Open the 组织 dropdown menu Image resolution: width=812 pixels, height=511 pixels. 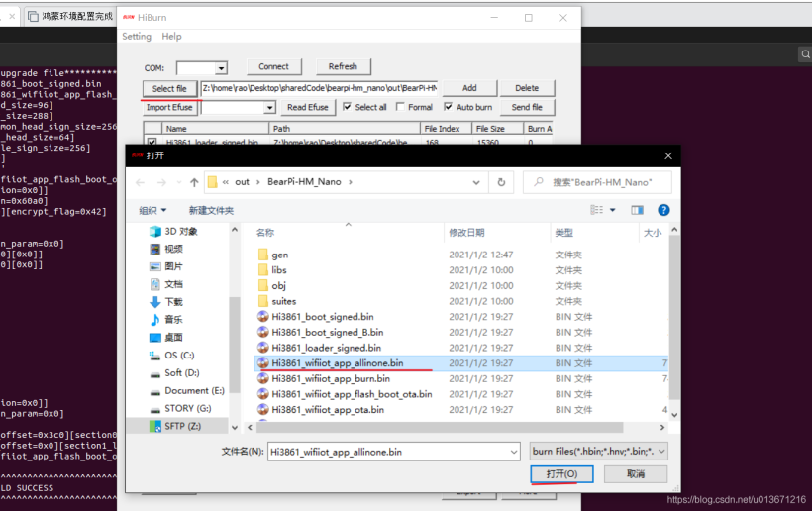(153, 210)
